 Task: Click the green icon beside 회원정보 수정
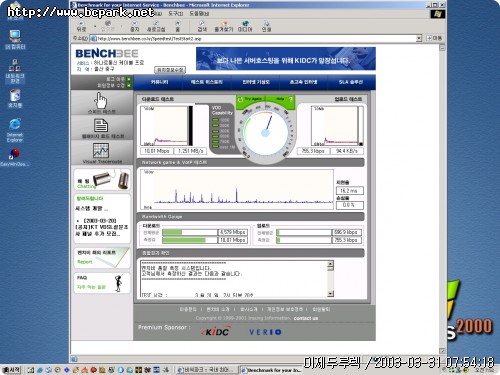coord(129,86)
